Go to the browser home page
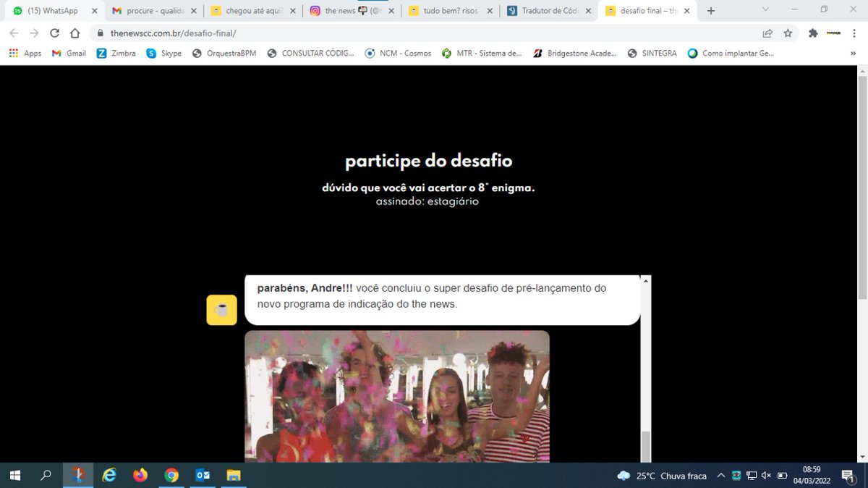The height and width of the screenshot is (488, 868). 75,33
